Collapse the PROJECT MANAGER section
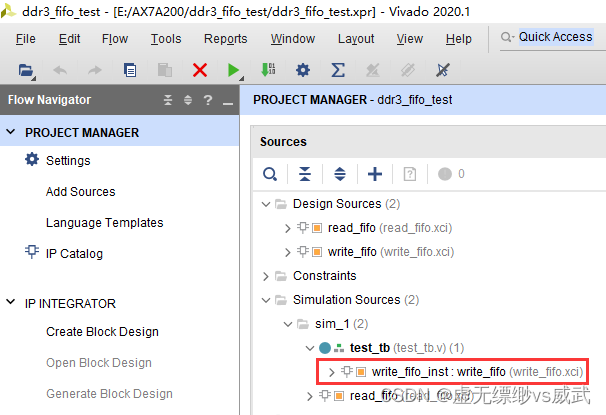Screen dimensions: 606x415 (11, 132)
